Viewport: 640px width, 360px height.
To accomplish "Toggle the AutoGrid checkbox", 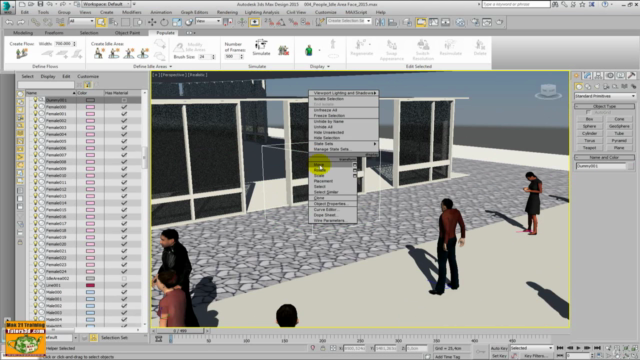I will [588, 112].
